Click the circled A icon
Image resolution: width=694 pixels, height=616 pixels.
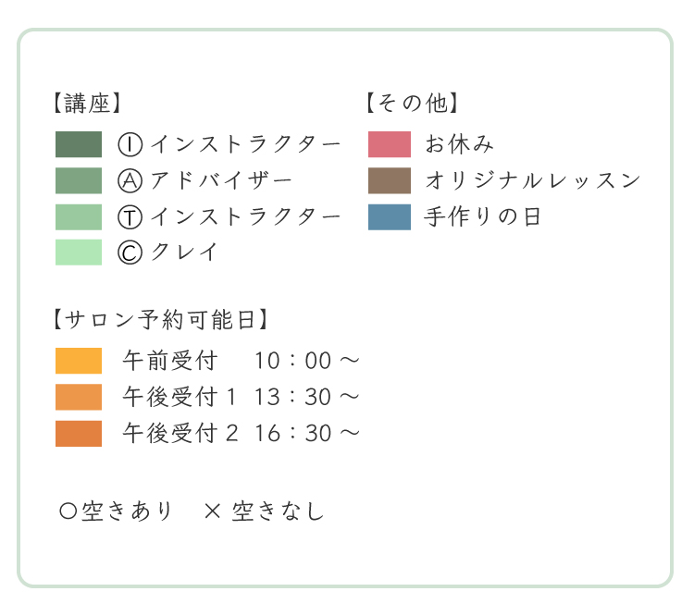tap(130, 181)
